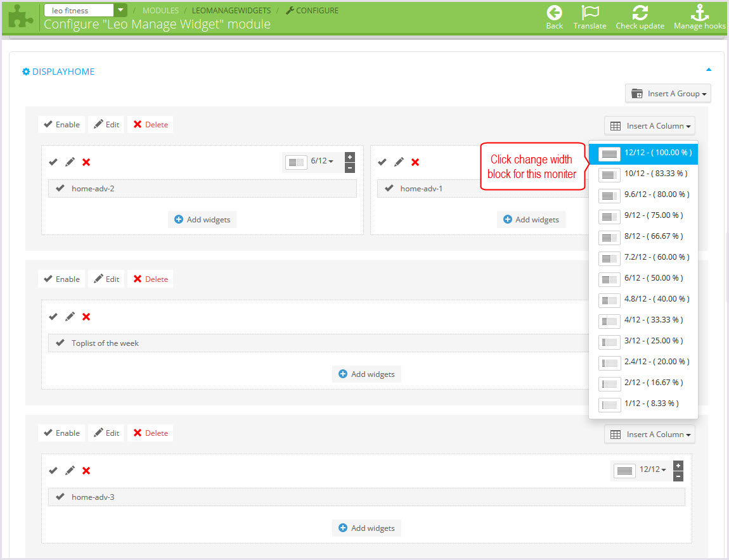Go to MODULES breadcrumb
The width and height of the screenshot is (729, 560).
(x=160, y=10)
